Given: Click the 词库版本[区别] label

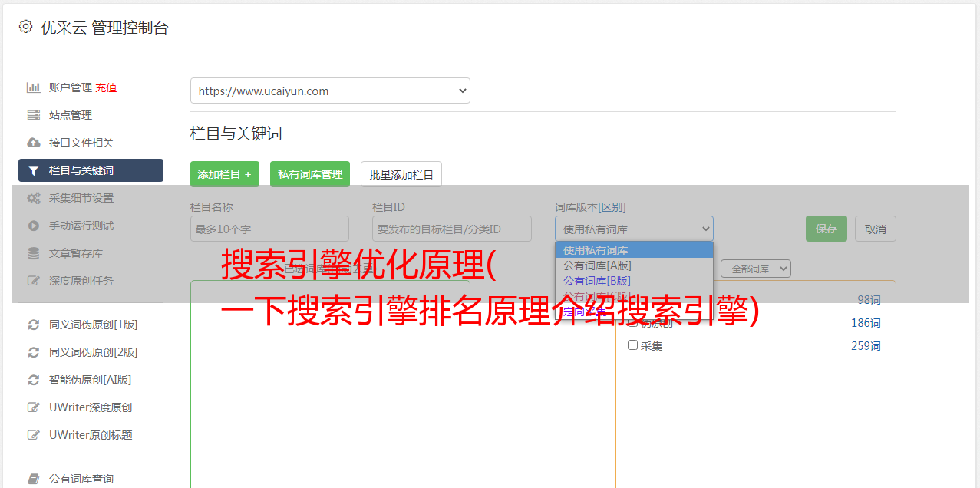Looking at the screenshot, I should pyautogui.click(x=590, y=207).
